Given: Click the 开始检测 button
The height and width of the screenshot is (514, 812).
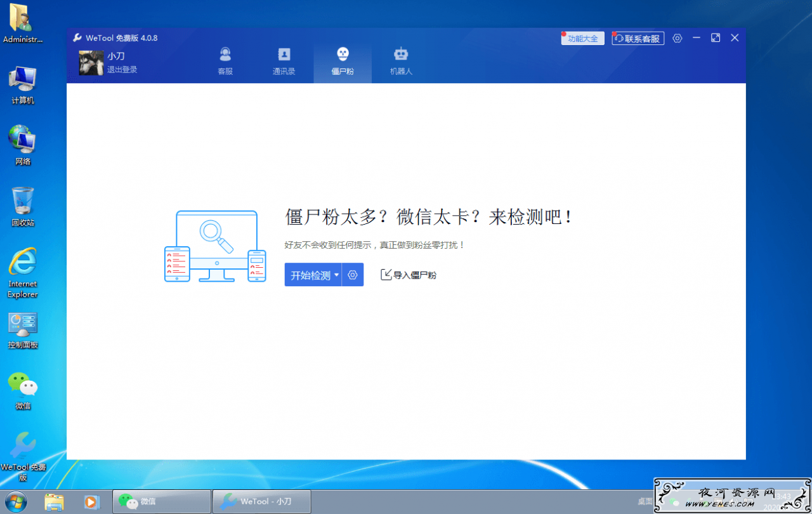Looking at the screenshot, I should point(313,275).
